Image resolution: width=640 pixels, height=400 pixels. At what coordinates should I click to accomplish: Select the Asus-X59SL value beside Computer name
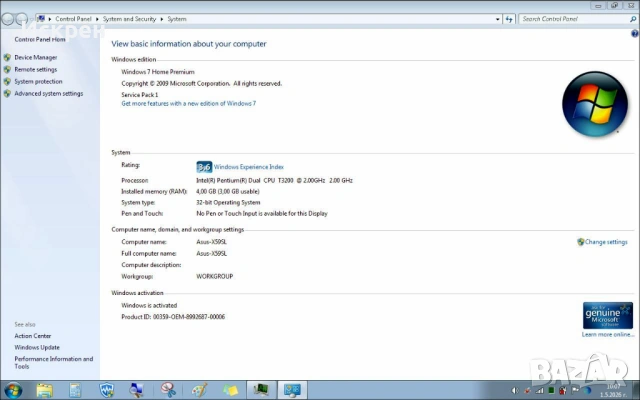211,242
